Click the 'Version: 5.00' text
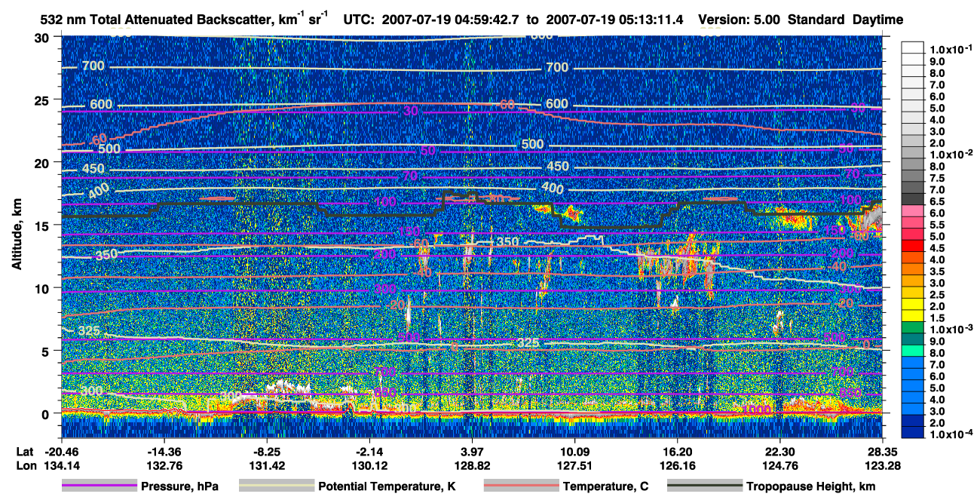The height and width of the screenshot is (503, 980). coord(740,20)
